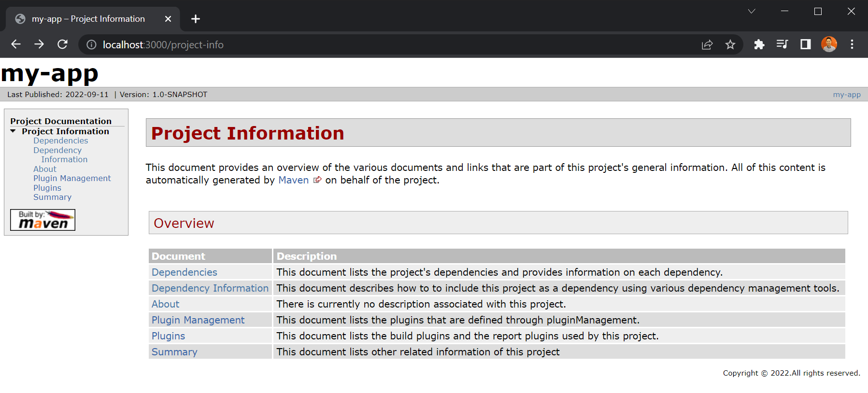Viewport: 868px width, 393px height.
Task: Open the Chrome profile avatar
Action: 829,44
